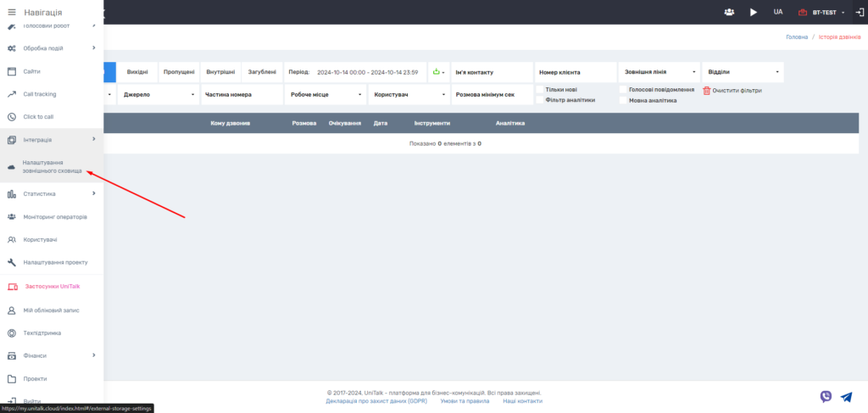Click the "Головна" breadcrumb link
This screenshot has height=413, width=868.
click(796, 37)
